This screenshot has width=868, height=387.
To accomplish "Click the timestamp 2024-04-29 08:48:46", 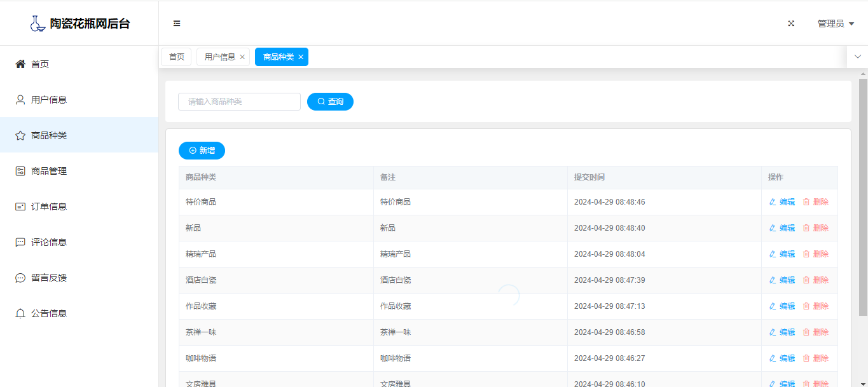I will (x=609, y=201).
